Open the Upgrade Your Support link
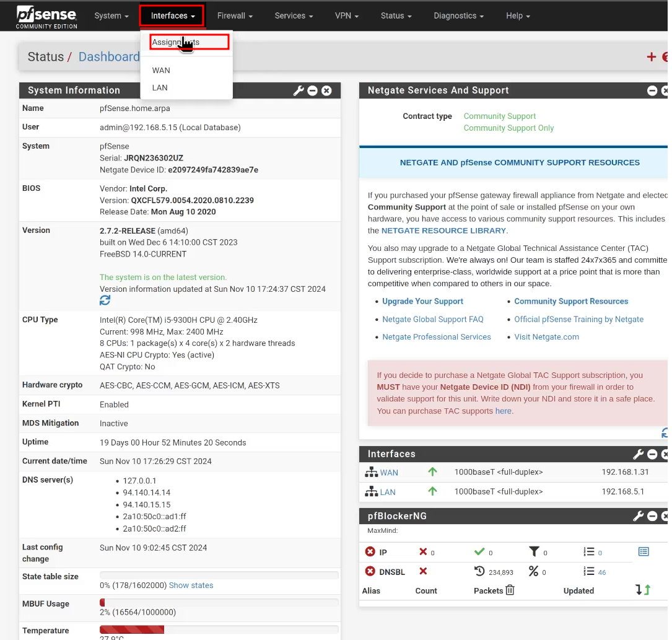Screen dimensions: 672x640 [x=422, y=301]
